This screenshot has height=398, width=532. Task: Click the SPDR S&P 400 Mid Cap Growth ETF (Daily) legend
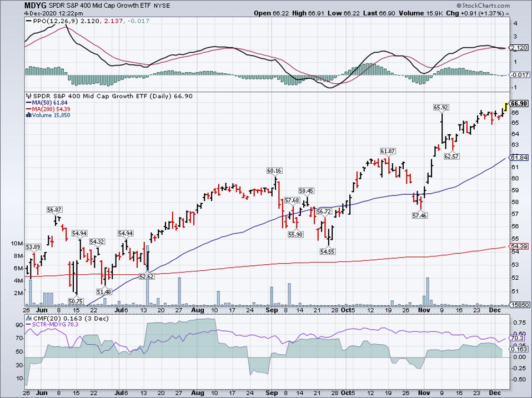(113, 96)
